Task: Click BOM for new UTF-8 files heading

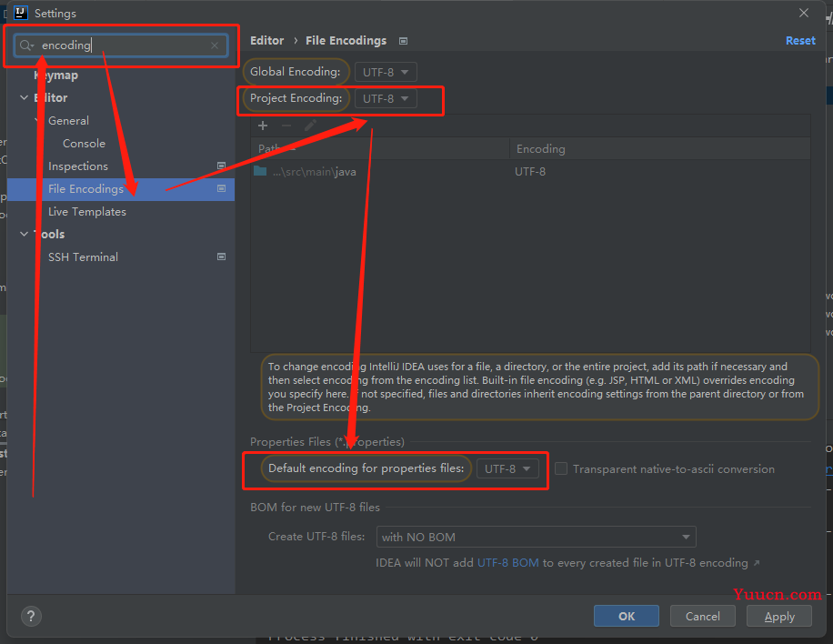Action: click(x=315, y=508)
